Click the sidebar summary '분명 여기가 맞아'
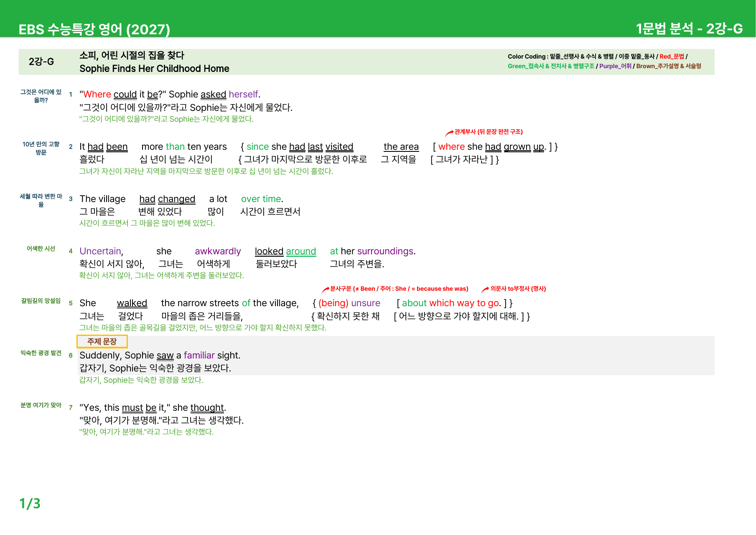This screenshot has width=756, height=535. (x=41, y=405)
